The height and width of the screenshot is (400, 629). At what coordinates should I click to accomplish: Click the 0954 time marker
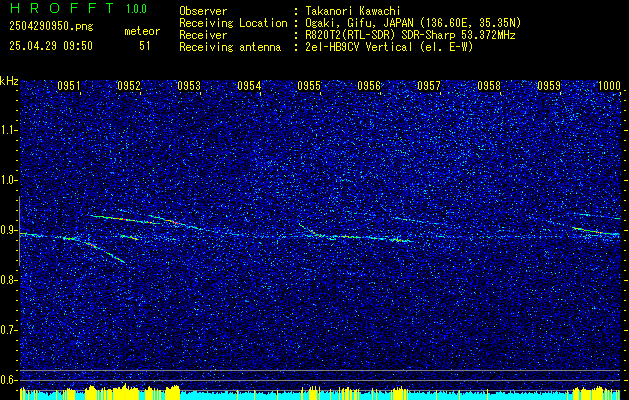click(x=249, y=86)
